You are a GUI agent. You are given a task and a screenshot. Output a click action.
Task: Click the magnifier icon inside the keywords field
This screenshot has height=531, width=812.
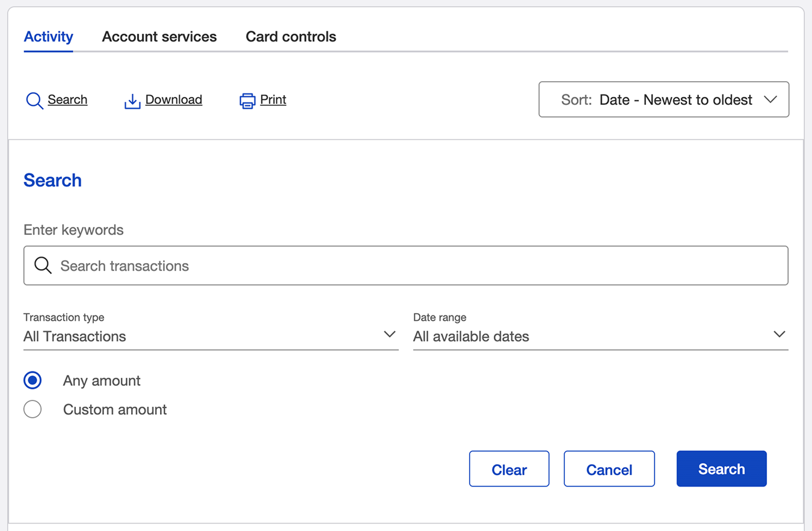(x=43, y=265)
